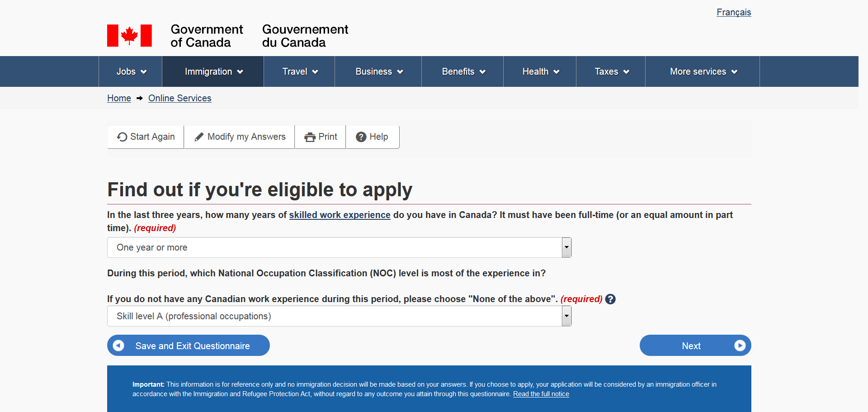Open Read the full notice link

pyautogui.click(x=541, y=394)
